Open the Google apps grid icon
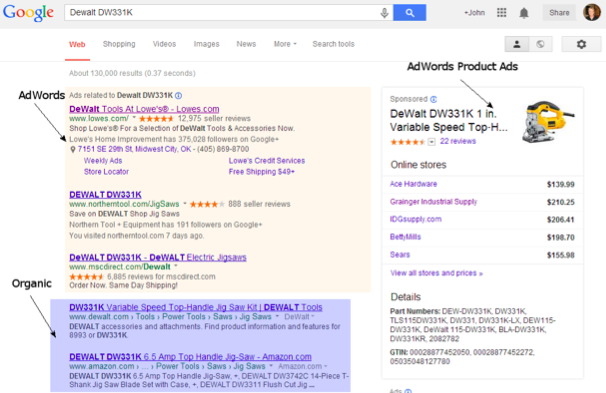Screen dimensions: 606x393 click(502, 13)
